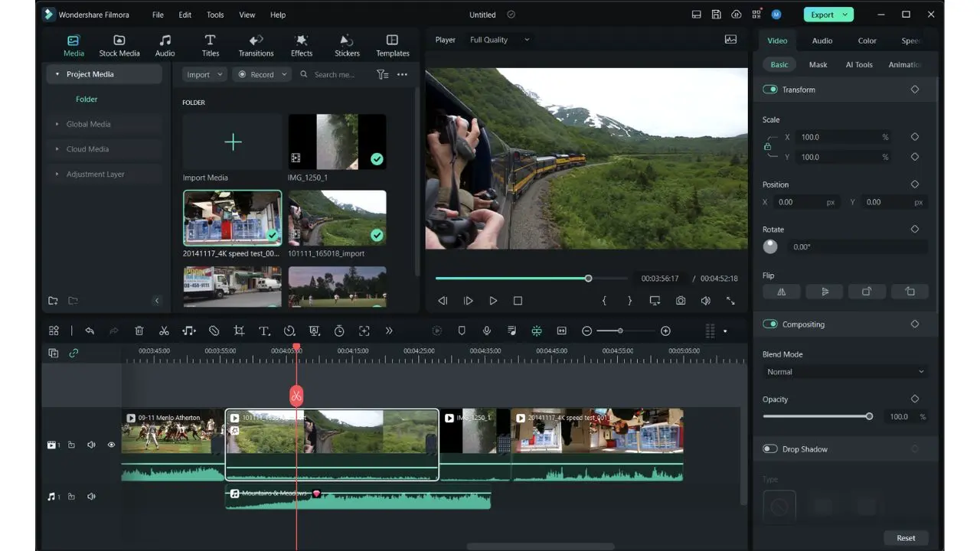Click the snapshot camera icon in player
Image resolution: width=980 pixels, height=551 pixels.
(x=680, y=301)
